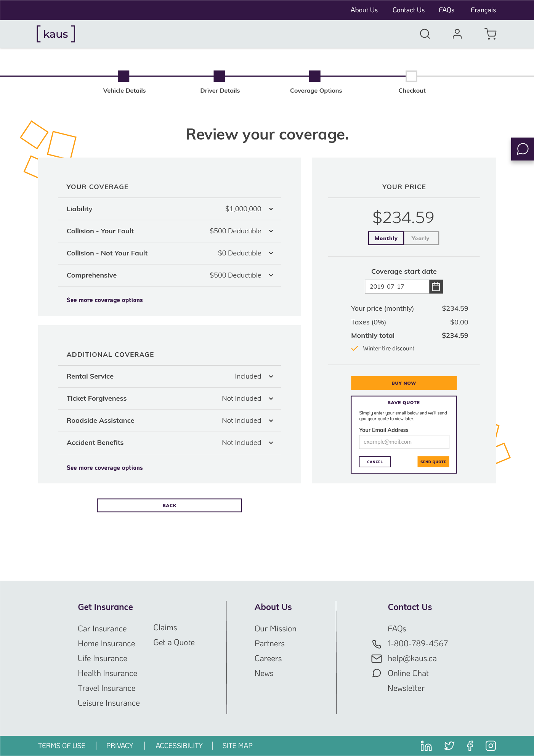Click the Checkout step marker

(x=411, y=76)
